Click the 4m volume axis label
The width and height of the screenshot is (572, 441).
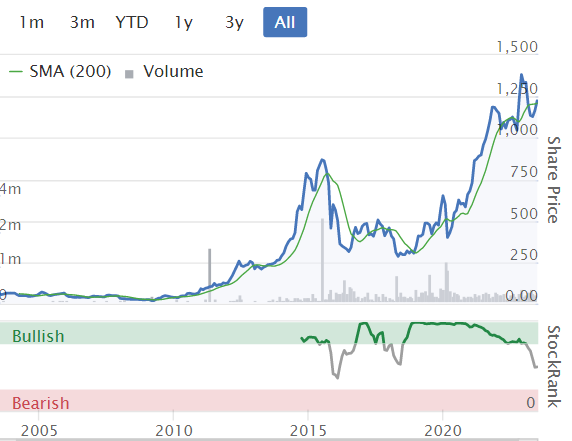tap(10, 189)
